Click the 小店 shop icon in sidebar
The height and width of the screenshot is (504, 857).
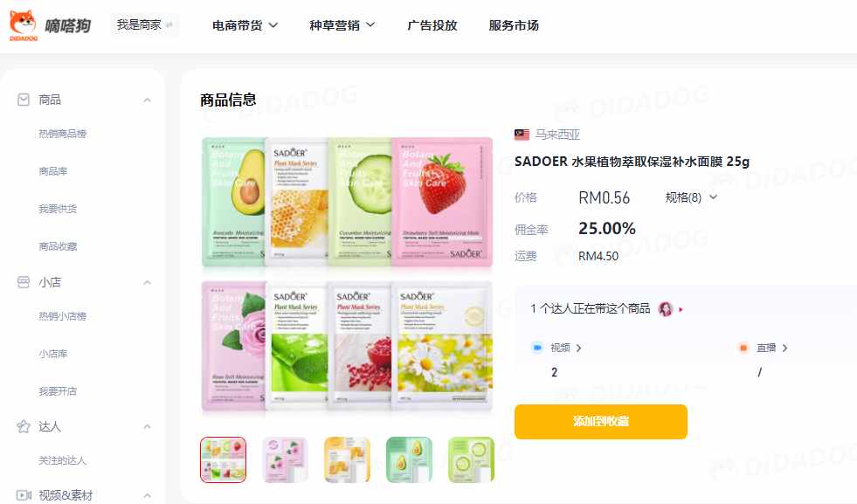24,282
